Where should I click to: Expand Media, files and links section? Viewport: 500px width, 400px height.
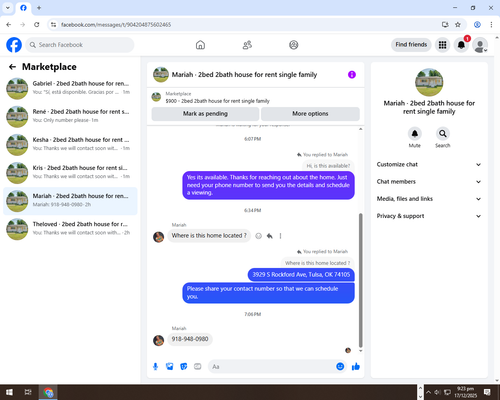[429, 199]
